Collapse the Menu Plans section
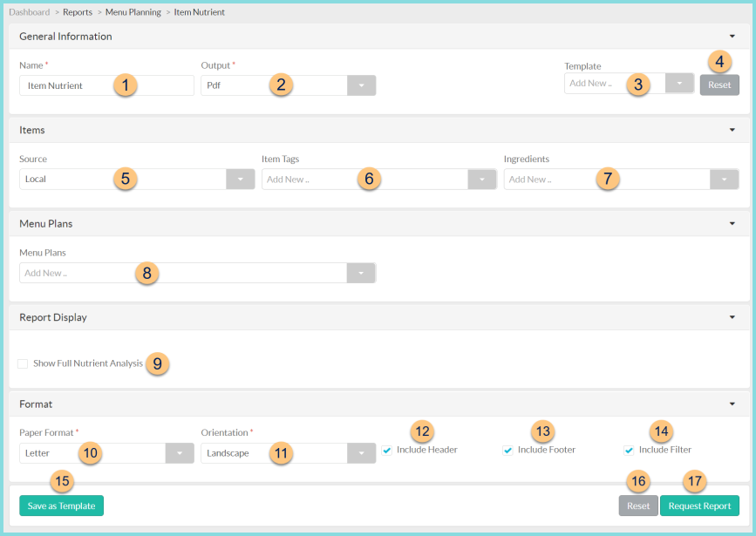The height and width of the screenshot is (536, 756). point(733,223)
